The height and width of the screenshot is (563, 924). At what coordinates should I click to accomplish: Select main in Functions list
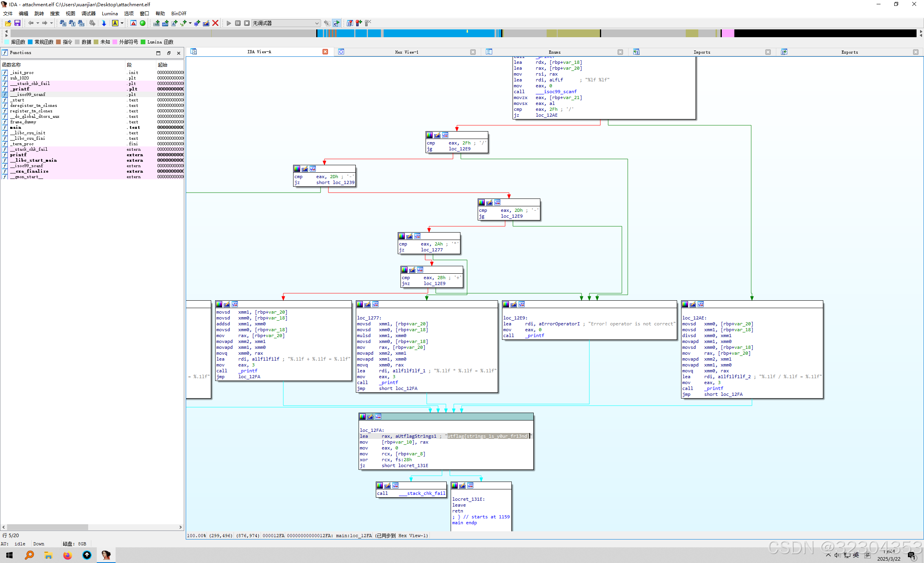tap(16, 127)
